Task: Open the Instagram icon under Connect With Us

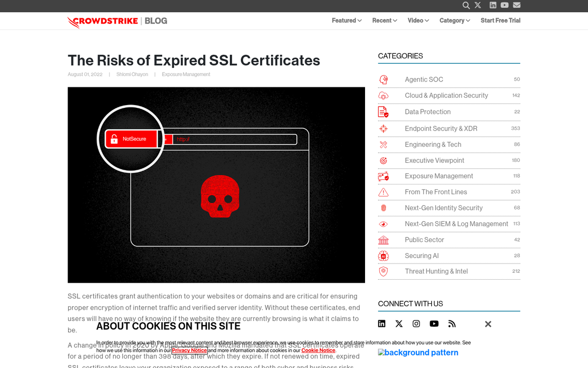Action: pyautogui.click(x=416, y=323)
